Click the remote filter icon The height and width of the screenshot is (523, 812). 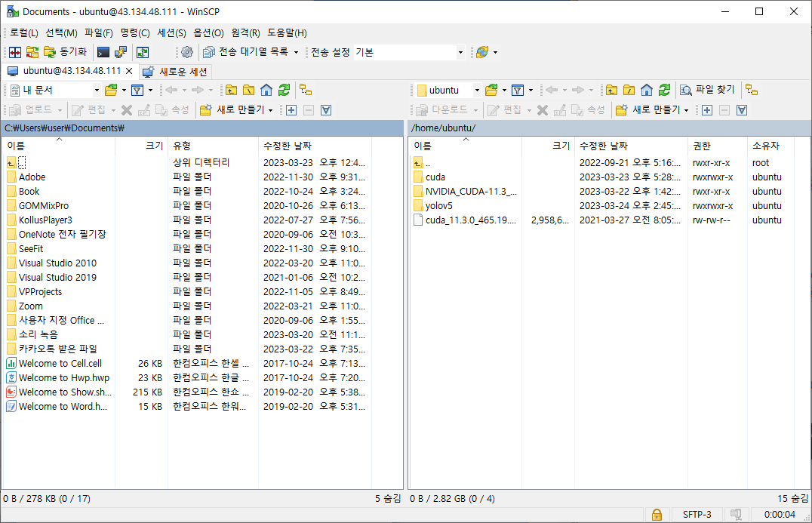coord(518,90)
